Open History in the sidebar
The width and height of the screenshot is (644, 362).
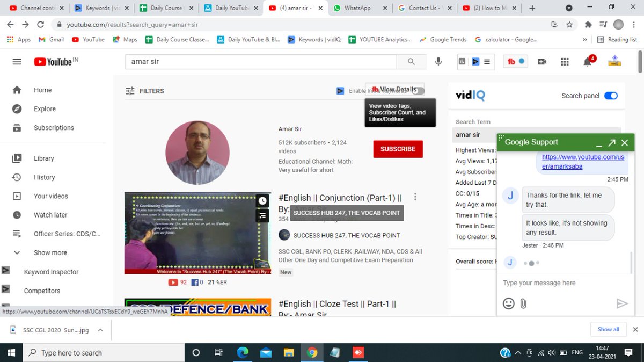pos(45,177)
